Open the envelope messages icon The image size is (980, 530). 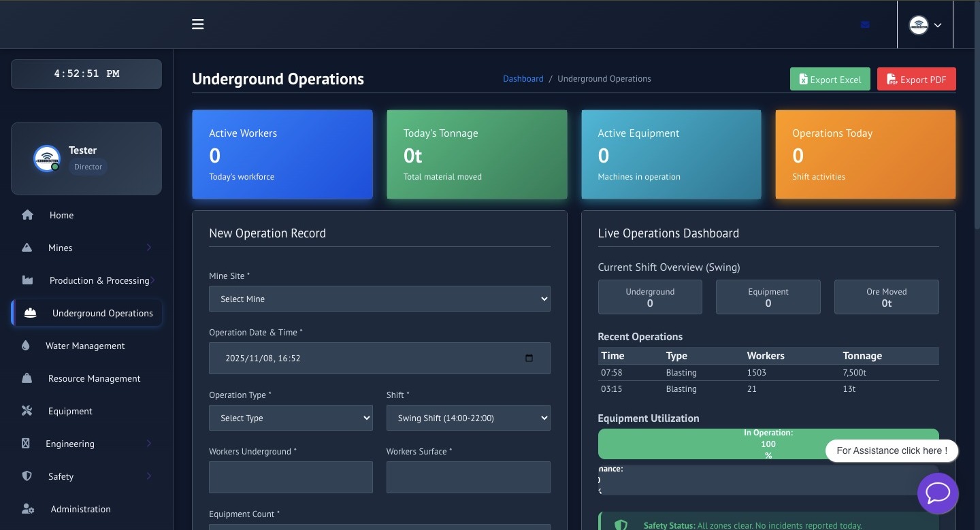tap(865, 24)
